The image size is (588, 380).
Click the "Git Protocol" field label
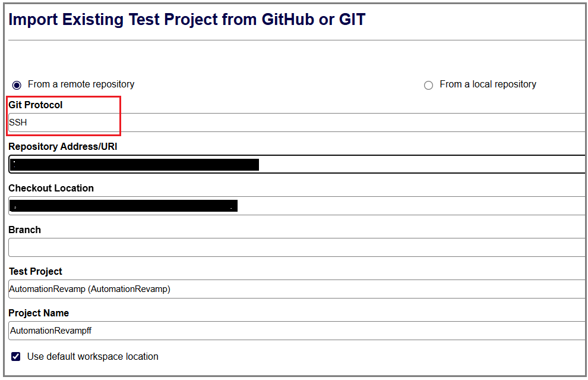click(36, 105)
